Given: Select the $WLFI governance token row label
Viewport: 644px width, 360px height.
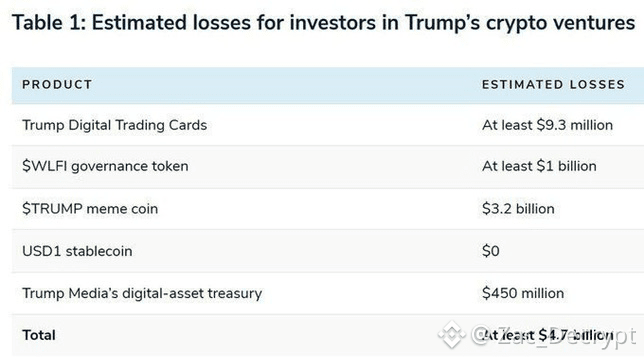Looking at the screenshot, I should click(105, 166).
